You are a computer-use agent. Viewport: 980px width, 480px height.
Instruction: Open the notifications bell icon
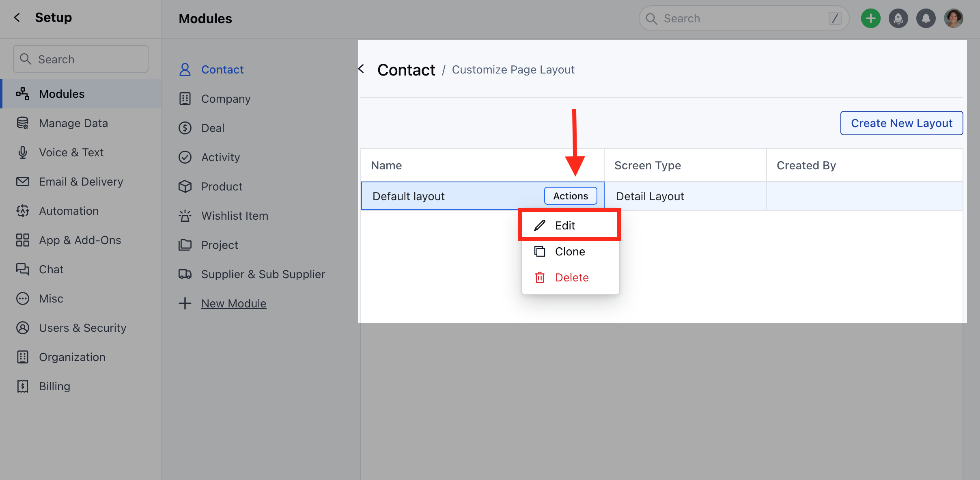pyautogui.click(x=926, y=18)
